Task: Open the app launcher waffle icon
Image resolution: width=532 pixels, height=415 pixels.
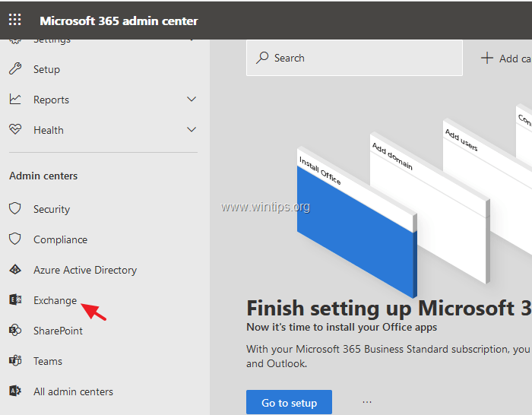Action: click(x=15, y=20)
